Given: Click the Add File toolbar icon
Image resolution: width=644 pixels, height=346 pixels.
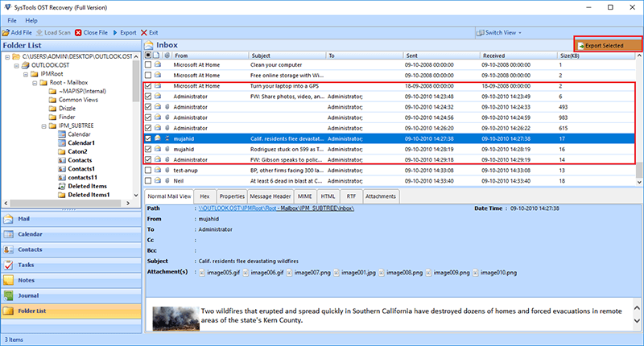Looking at the screenshot, I should pos(6,32).
